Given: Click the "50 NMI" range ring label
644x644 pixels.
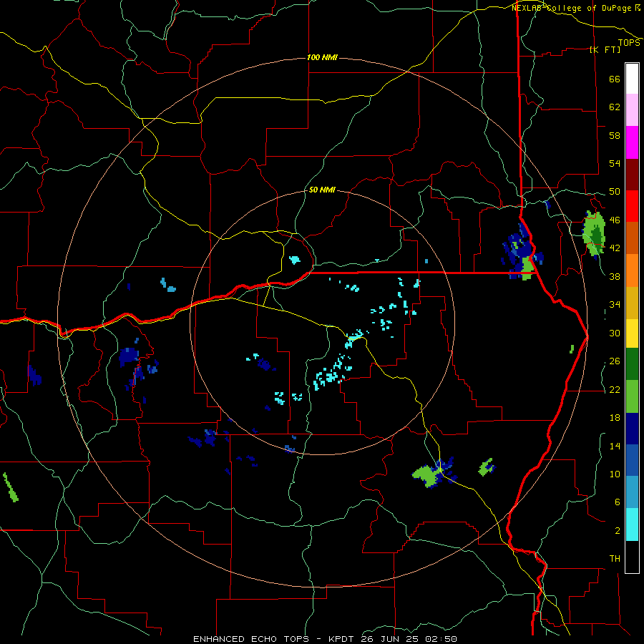Looking at the screenshot, I should [321, 190].
